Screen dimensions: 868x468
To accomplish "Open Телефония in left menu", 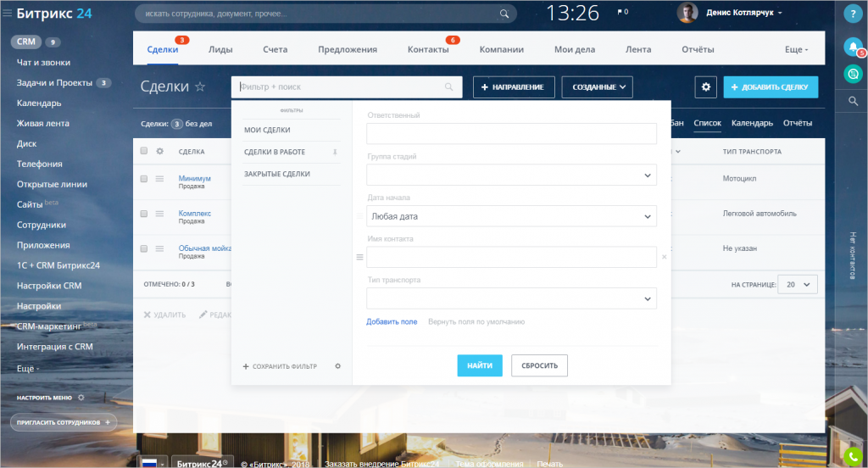I will point(39,164).
